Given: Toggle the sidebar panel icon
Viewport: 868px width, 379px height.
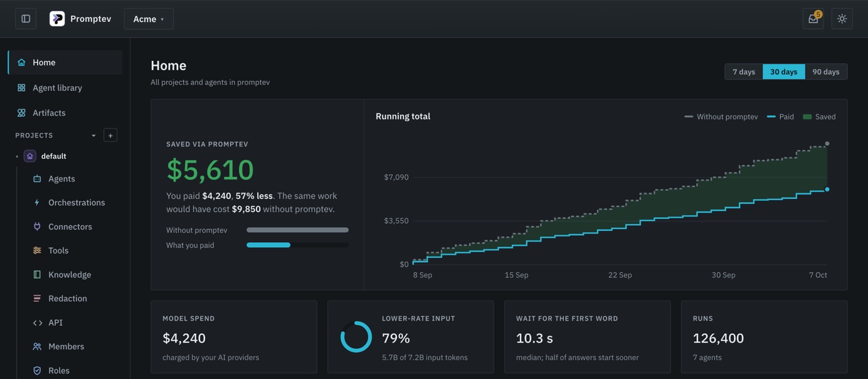Looking at the screenshot, I should [26, 19].
